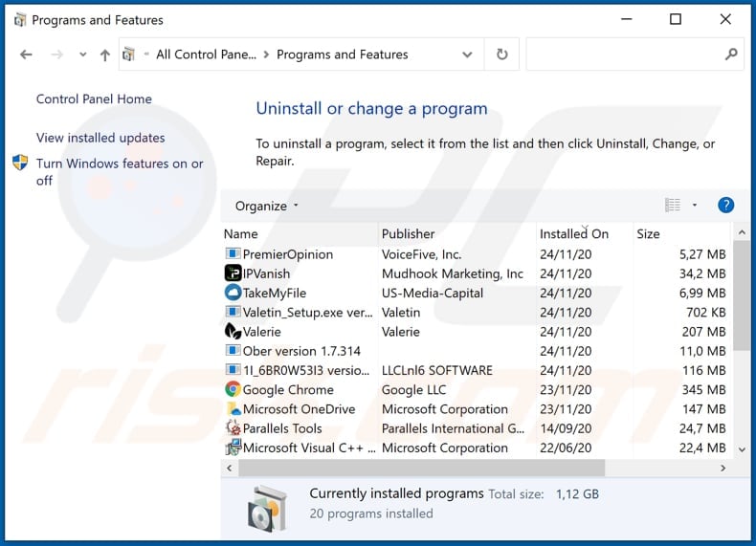Click the control panel icon in address bar
Screen dimensions: 756x546
tap(128, 54)
